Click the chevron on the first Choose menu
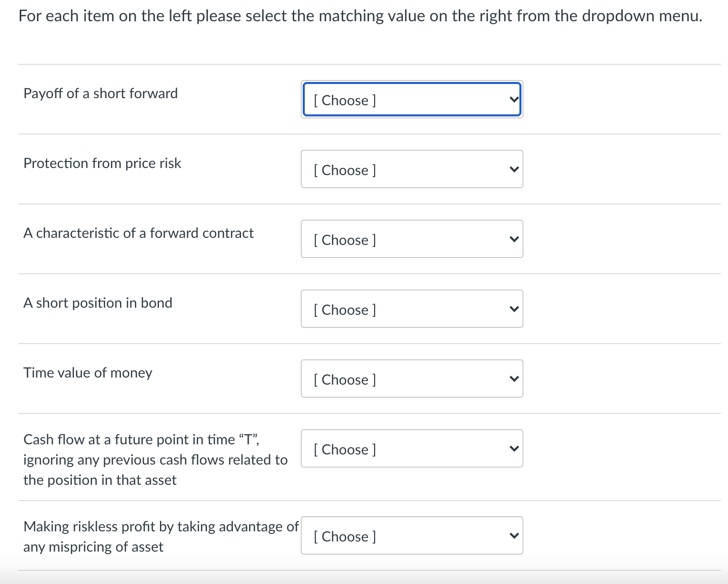The width and height of the screenshot is (728, 584). pos(513,99)
